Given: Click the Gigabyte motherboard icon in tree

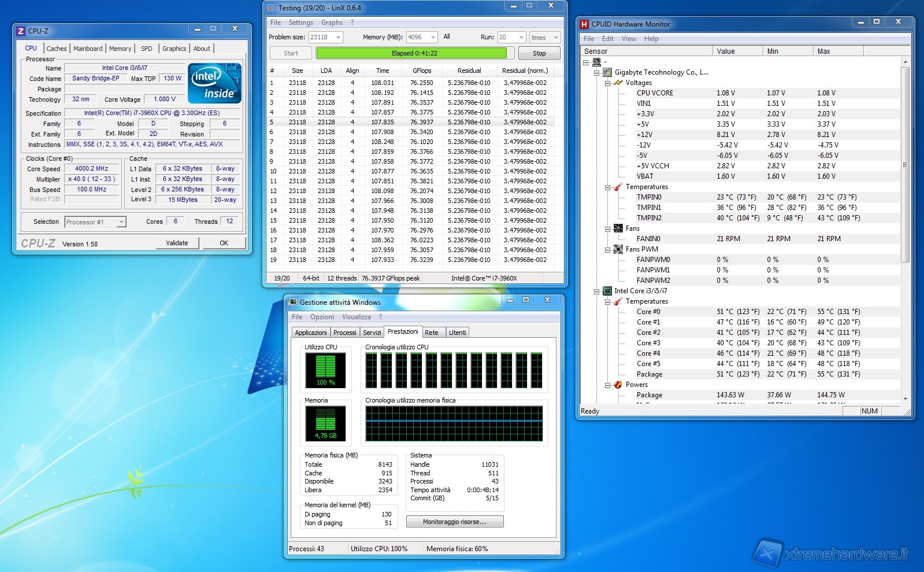Looking at the screenshot, I should click(x=607, y=72).
